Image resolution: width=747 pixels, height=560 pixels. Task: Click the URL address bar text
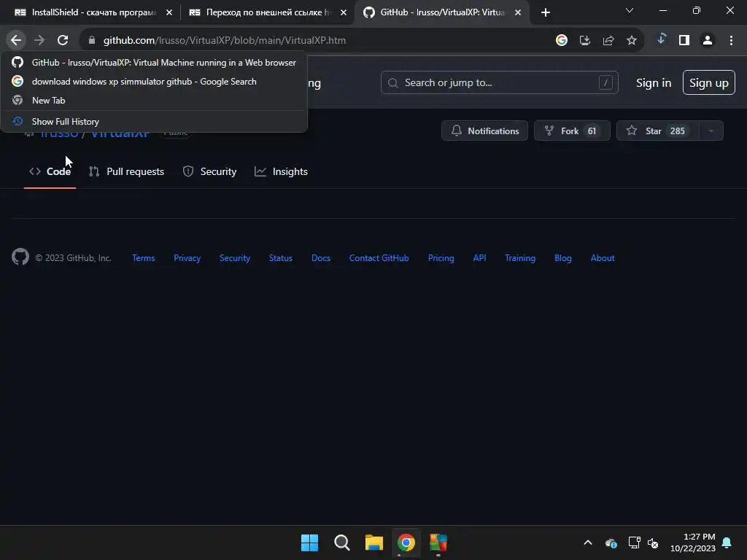coord(225,41)
